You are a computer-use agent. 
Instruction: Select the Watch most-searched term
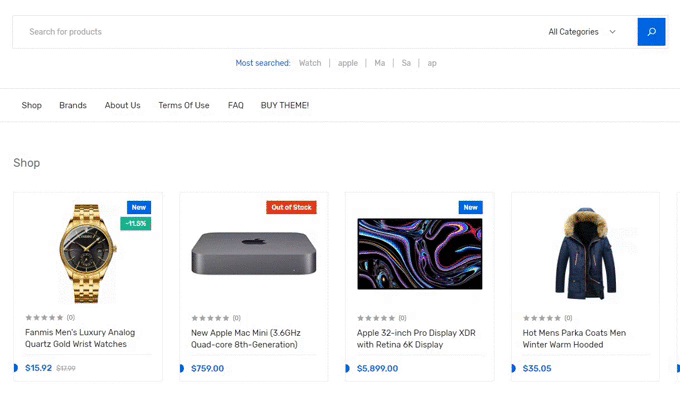coord(310,63)
